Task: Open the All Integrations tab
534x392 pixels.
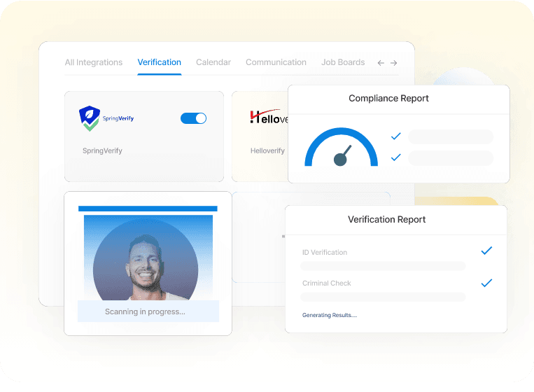Action: click(93, 62)
